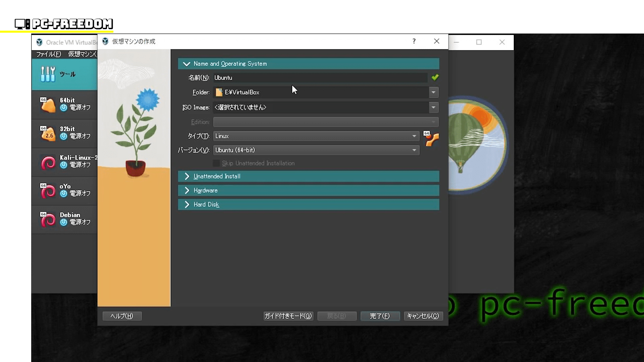The width and height of the screenshot is (644, 362).
Task: Click the Tools wrench icon in sidebar
Action: tap(48, 74)
